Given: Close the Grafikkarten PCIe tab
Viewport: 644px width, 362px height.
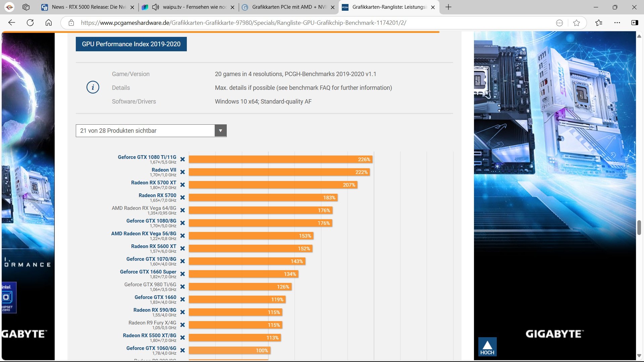Looking at the screenshot, I should pyautogui.click(x=333, y=7).
